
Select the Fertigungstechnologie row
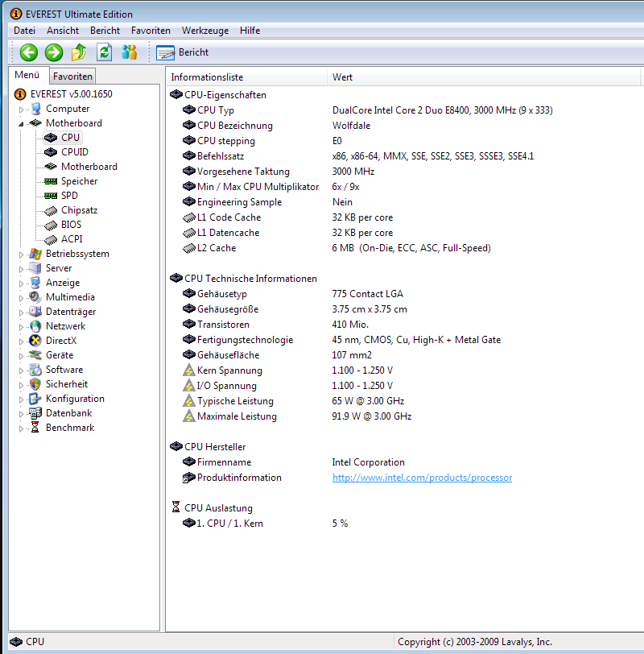342,340
